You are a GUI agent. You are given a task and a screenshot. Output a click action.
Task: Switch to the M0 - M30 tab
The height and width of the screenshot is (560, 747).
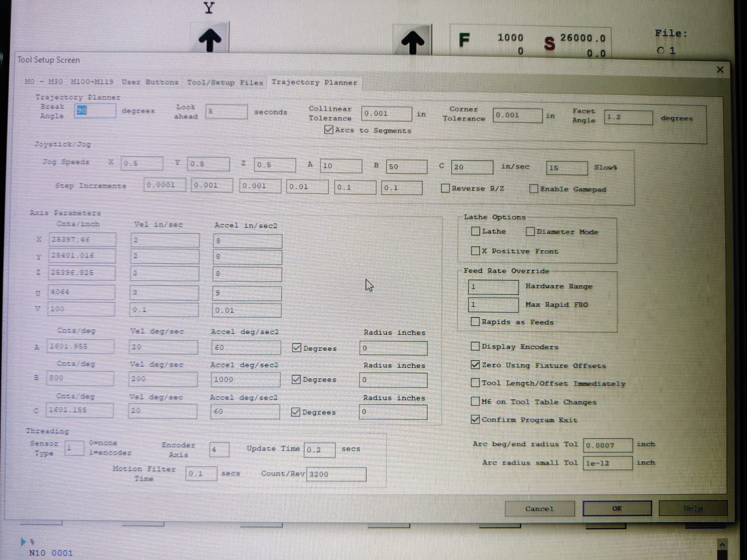[43, 82]
